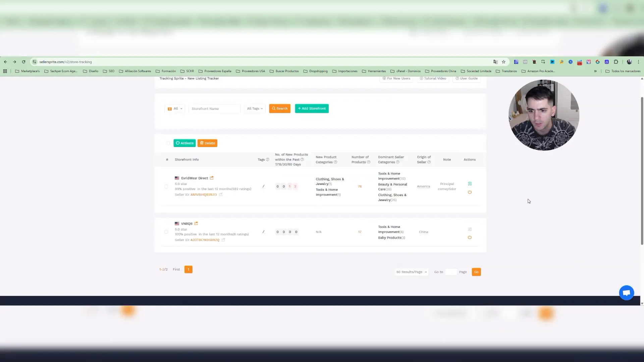Image resolution: width=644 pixels, height=362 pixels.
Task: Expand the 50 Results/Page selector
Action: coord(412,272)
